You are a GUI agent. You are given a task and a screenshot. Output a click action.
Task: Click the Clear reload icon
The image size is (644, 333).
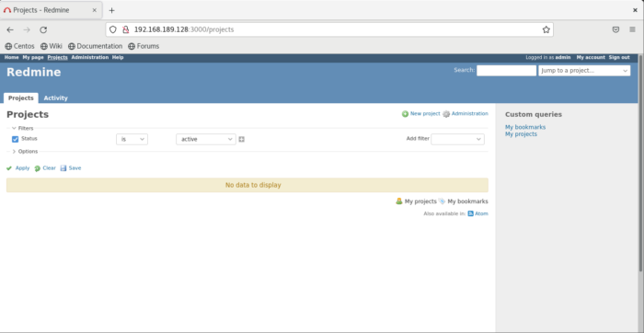tap(38, 168)
